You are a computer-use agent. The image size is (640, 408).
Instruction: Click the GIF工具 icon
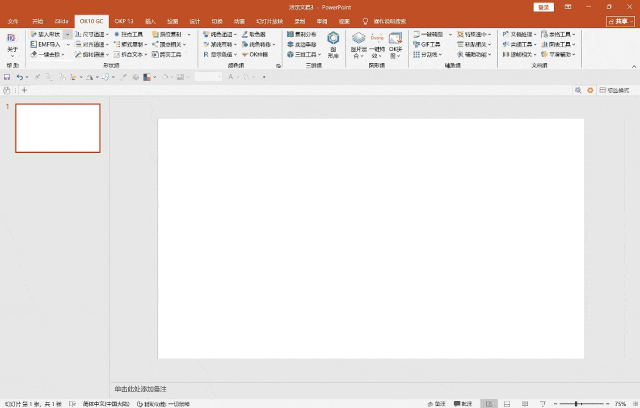416,44
